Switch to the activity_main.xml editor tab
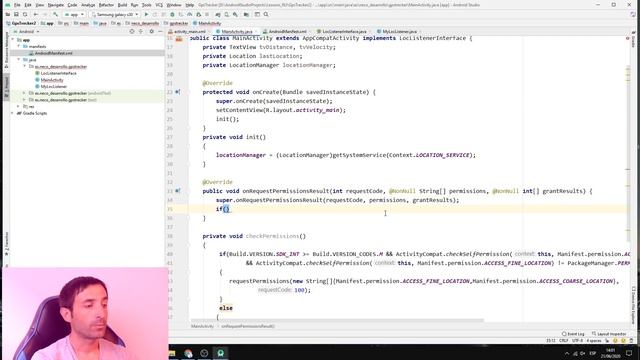 coord(189,31)
